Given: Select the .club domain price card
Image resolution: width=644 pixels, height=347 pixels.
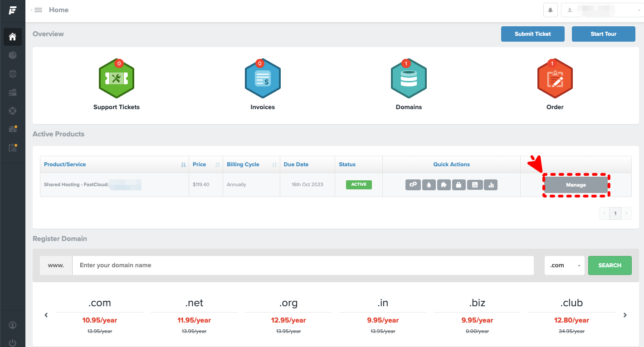Looking at the screenshot, I should (571, 316).
